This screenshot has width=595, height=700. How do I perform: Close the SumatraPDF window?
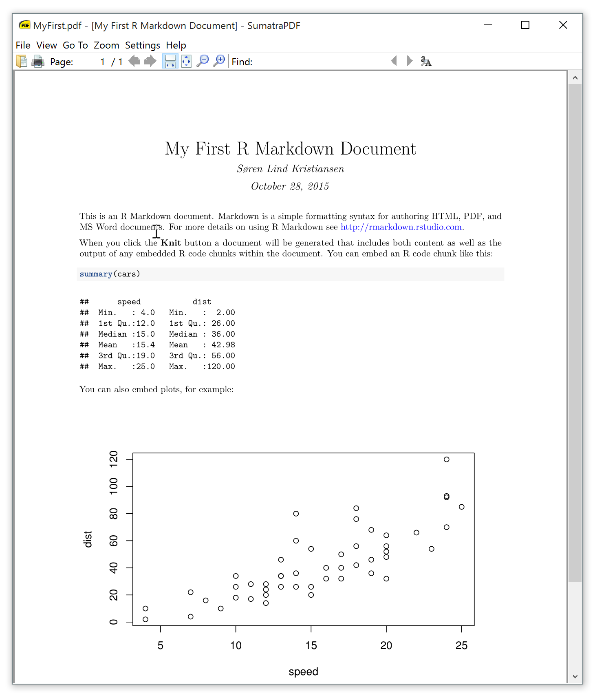[x=563, y=25]
